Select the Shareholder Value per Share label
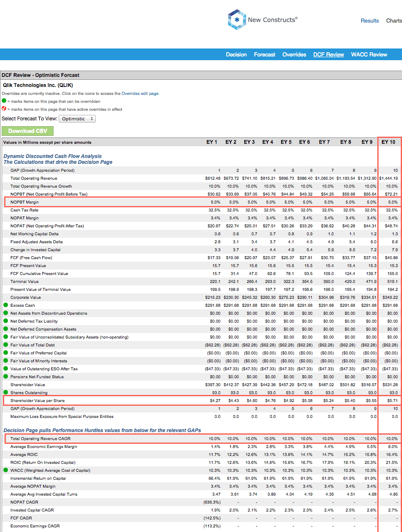 click(x=38, y=401)
